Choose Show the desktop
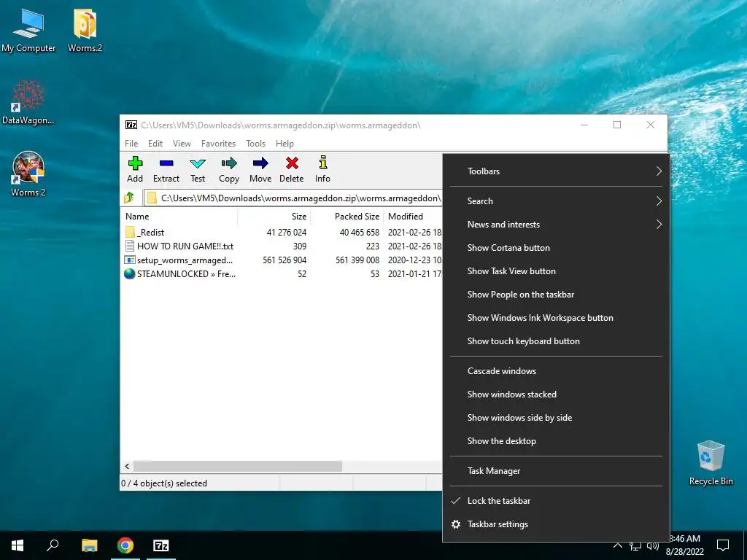747x560 pixels. [556, 441]
